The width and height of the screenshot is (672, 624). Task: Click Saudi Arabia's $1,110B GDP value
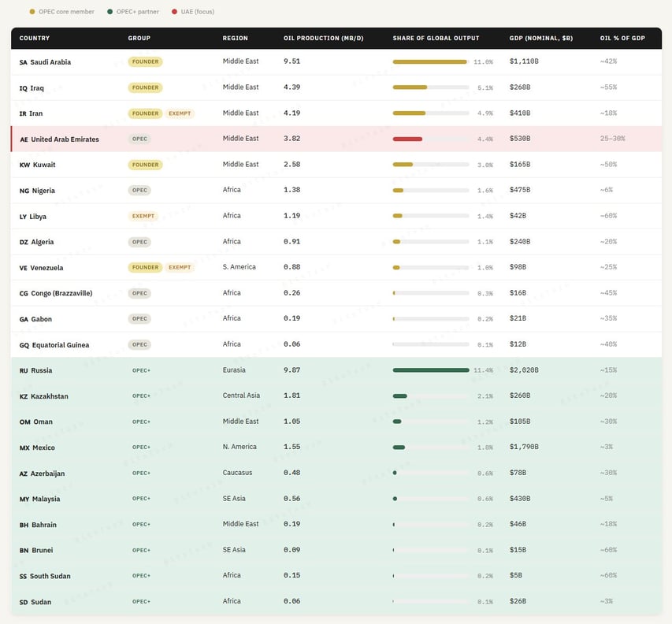(524, 61)
